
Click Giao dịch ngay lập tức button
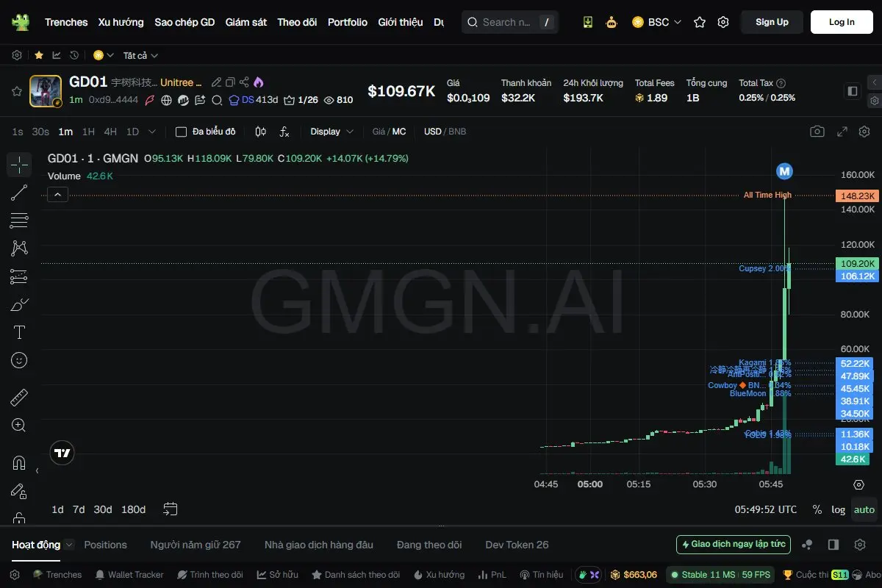click(x=734, y=545)
